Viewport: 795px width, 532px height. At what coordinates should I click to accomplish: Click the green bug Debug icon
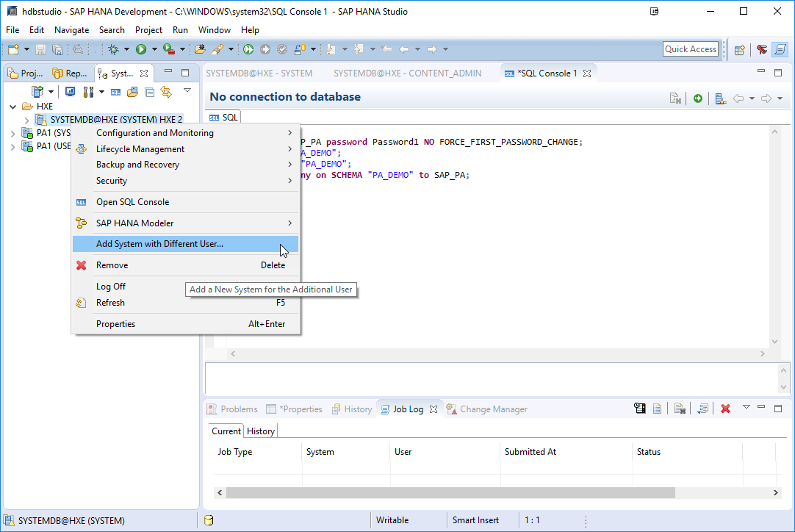tap(114, 49)
